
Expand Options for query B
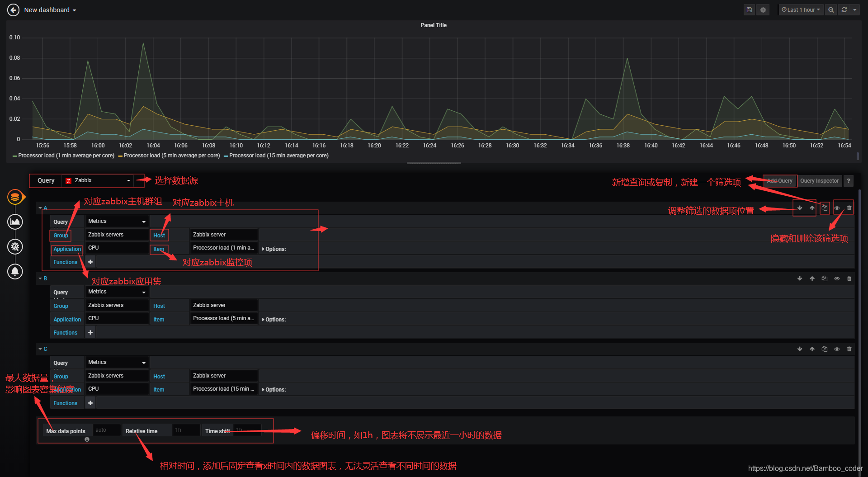tap(274, 320)
